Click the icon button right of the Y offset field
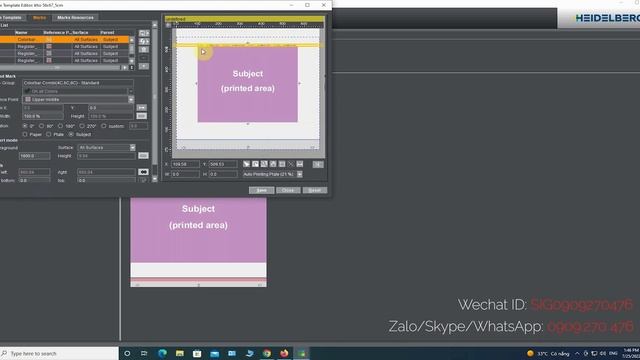This screenshot has width=640, height=360. point(142,108)
